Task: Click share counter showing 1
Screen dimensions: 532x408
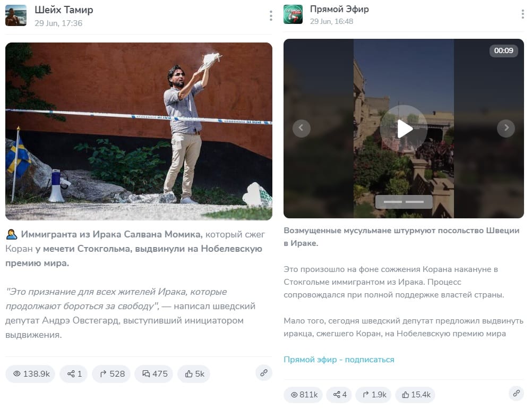Action: (74, 373)
